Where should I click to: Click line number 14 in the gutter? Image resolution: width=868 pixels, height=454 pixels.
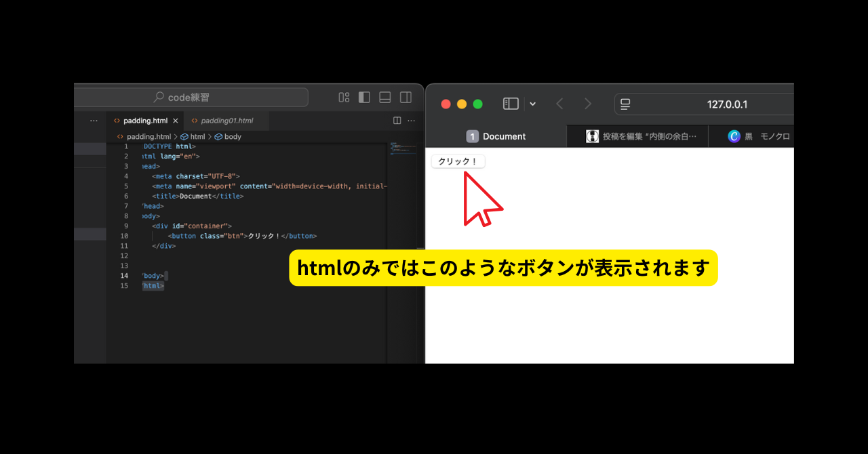tap(124, 276)
